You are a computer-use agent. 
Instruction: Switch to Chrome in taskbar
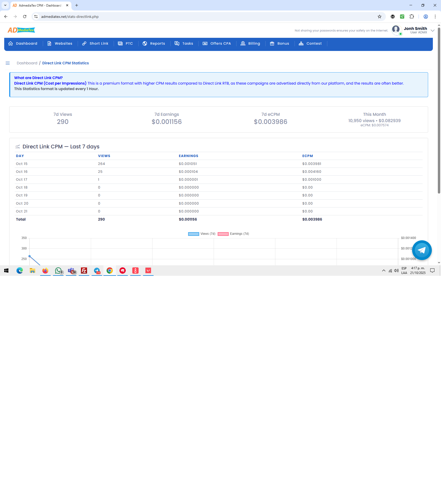pyautogui.click(x=110, y=271)
